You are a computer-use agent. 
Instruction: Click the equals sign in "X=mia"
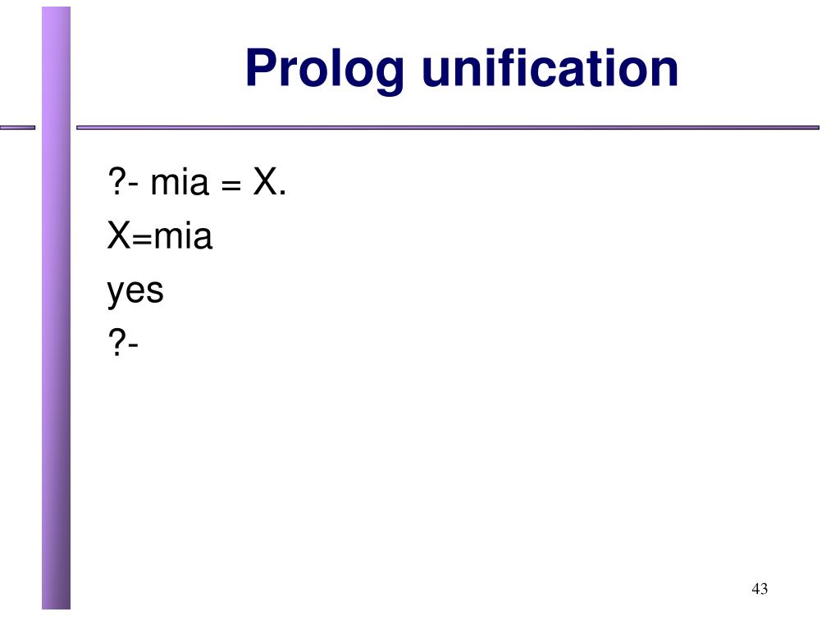click(x=142, y=240)
